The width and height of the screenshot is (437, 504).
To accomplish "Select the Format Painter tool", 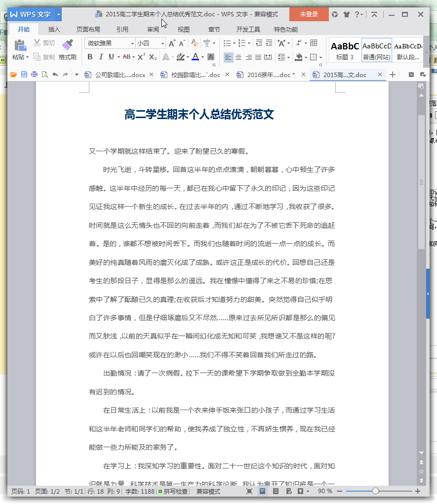I will [68, 49].
